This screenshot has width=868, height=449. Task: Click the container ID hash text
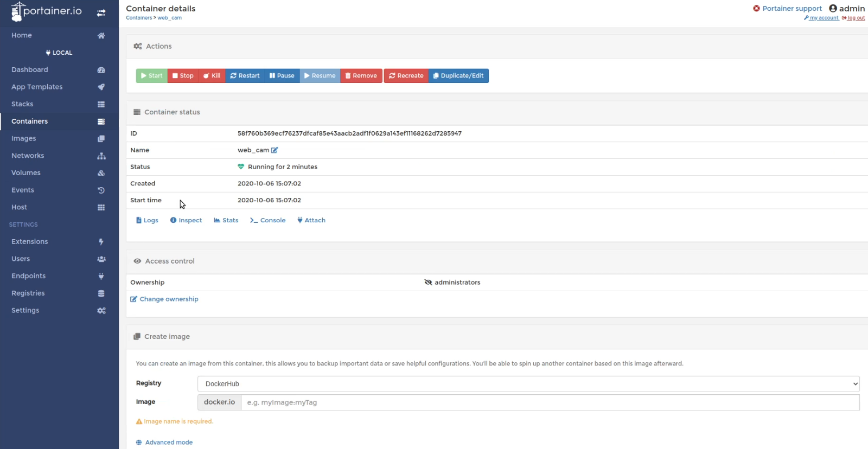[x=349, y=133]
